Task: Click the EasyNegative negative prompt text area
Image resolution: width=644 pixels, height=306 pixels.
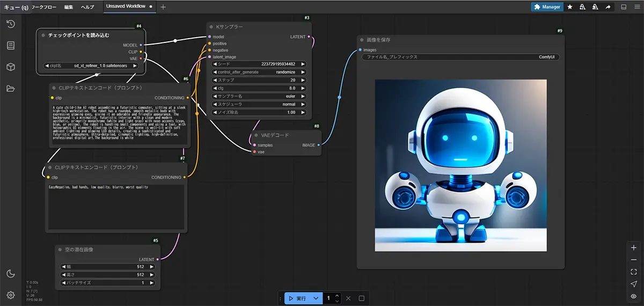Action: (x=116, y=207)
